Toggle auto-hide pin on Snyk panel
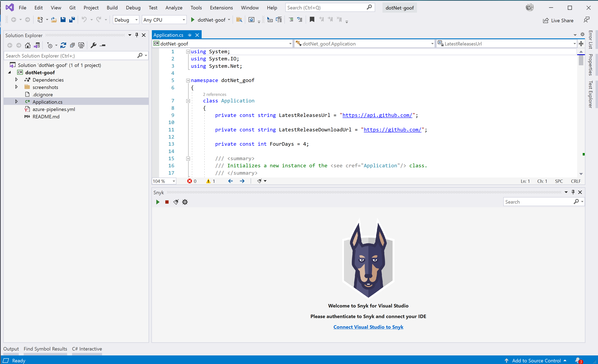 tap(573, 192)
